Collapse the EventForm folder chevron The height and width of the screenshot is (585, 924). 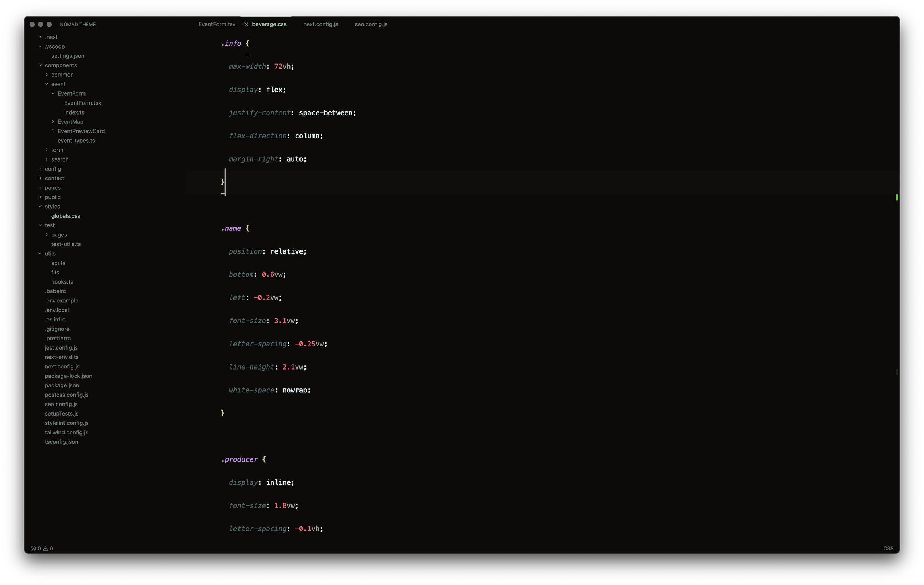53,93
